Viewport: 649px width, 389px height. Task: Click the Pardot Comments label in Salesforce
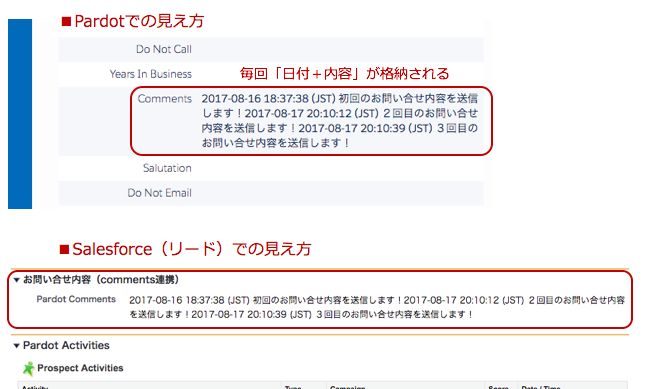pyautogui.click(x=76, y=299)
